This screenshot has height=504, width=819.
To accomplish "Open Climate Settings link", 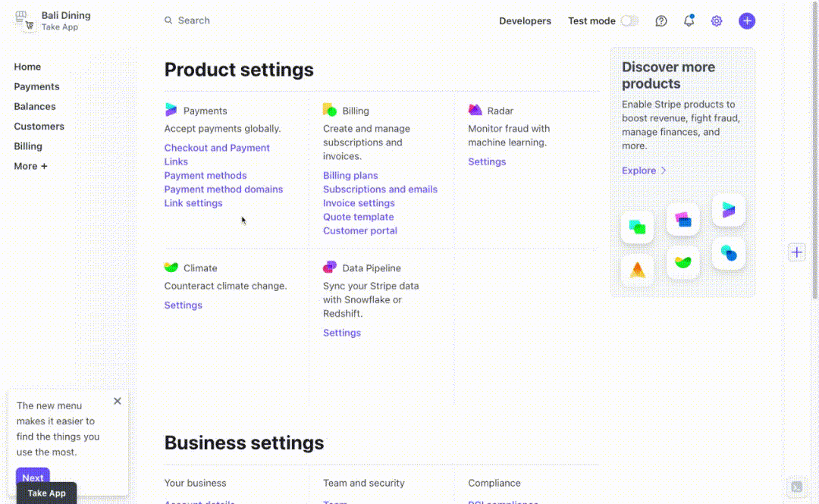I will pyautogui.click(x=183, y=305).
